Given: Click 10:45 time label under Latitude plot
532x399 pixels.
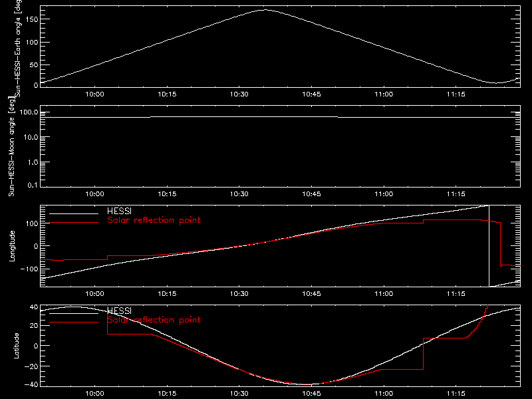Looking at the screenshot, I should (x=311, y=394).
